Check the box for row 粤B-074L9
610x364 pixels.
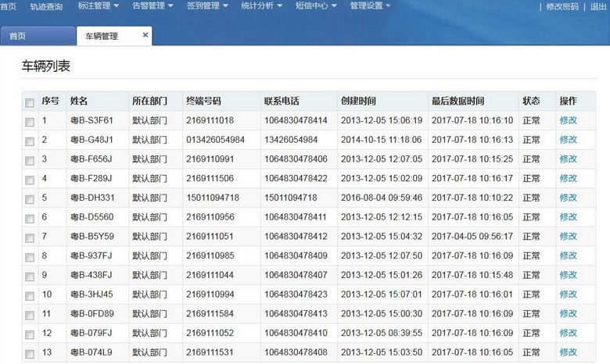click(x=30, y=354)
